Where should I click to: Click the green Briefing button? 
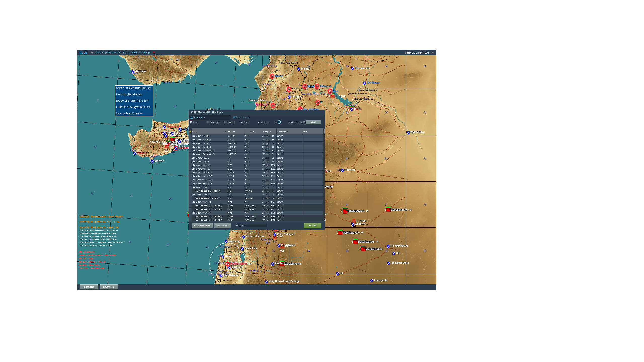312,226
